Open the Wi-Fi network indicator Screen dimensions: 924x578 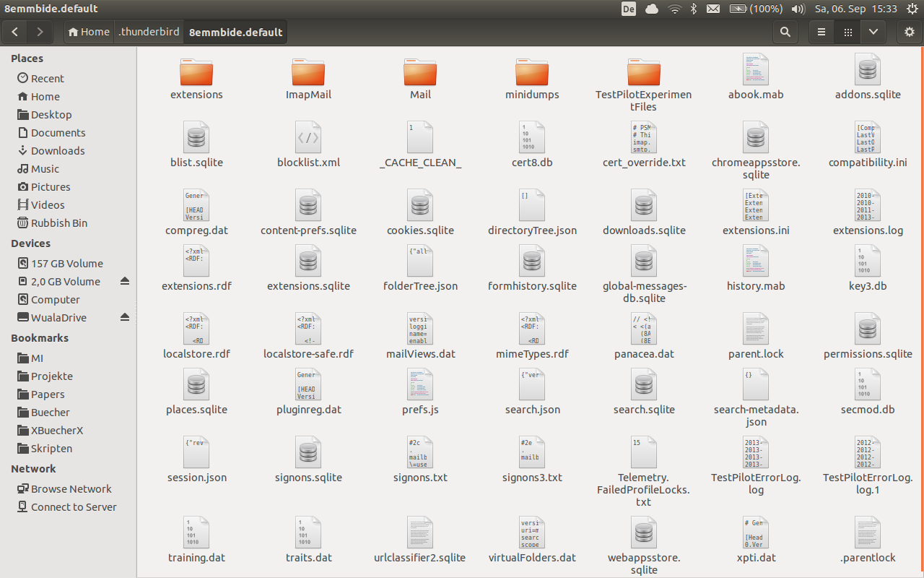click(x=674, y=9)
